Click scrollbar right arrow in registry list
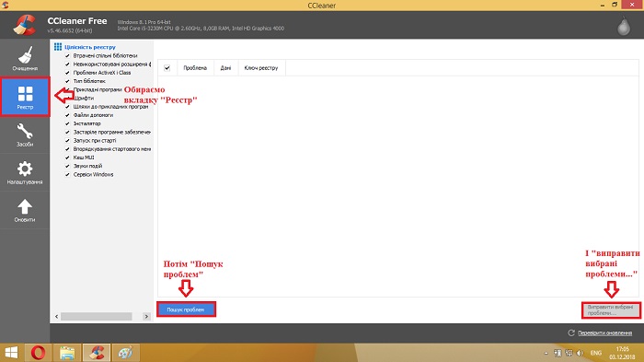Image resolution: width=644 pixels, height=362 pixels. point(146,316)
